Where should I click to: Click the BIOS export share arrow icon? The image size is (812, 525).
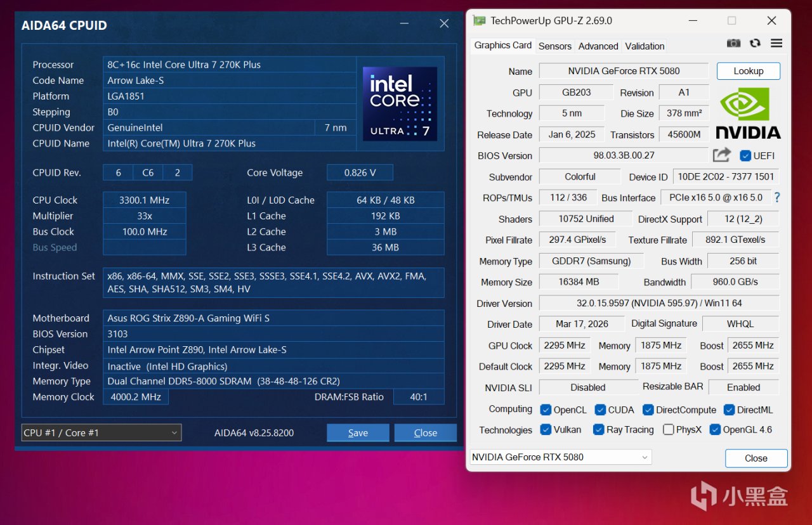(722, 155)
